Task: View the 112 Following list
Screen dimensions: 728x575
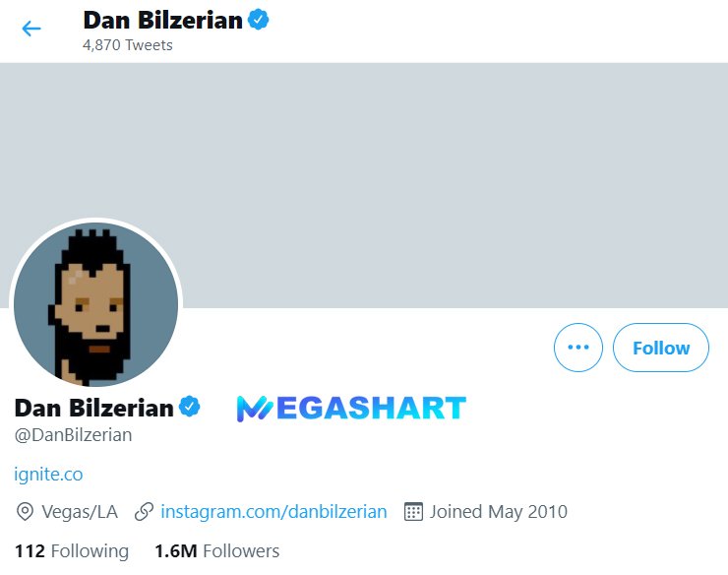Action: click(72, 550)
